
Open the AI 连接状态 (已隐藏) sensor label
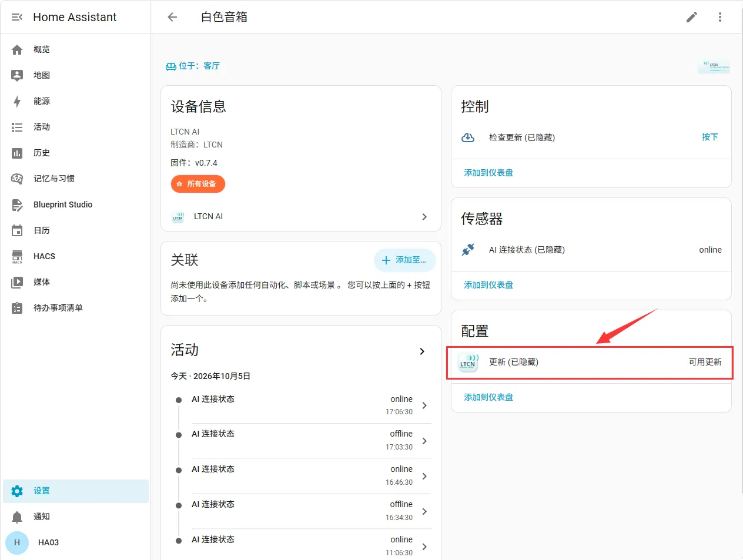[527, 250]
